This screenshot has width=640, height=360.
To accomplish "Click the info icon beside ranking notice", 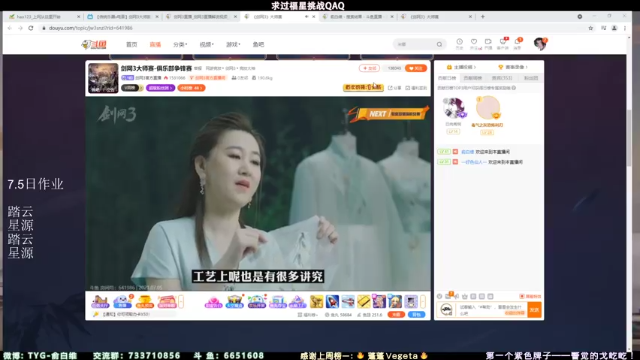I will point(513,88).
